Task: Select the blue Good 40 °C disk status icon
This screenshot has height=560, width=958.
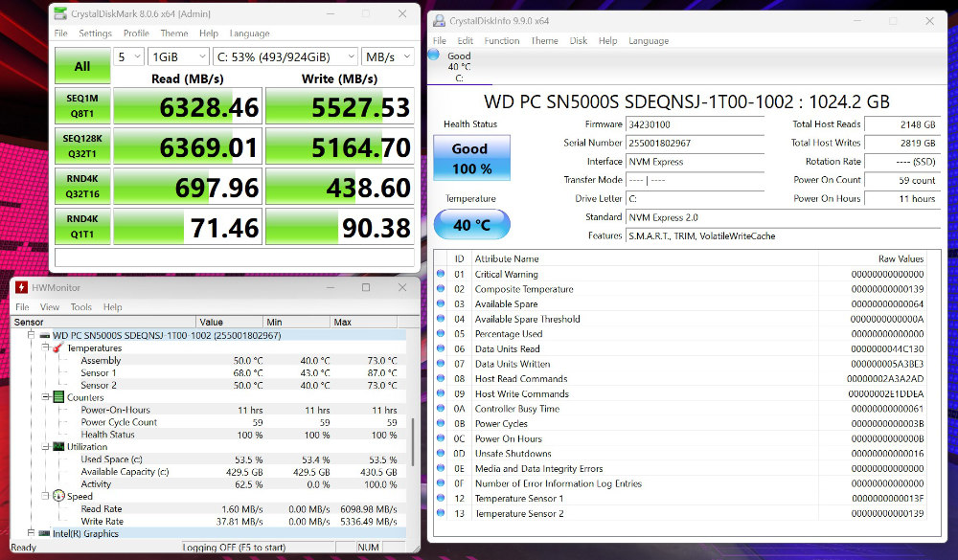Action: [434, 55]
